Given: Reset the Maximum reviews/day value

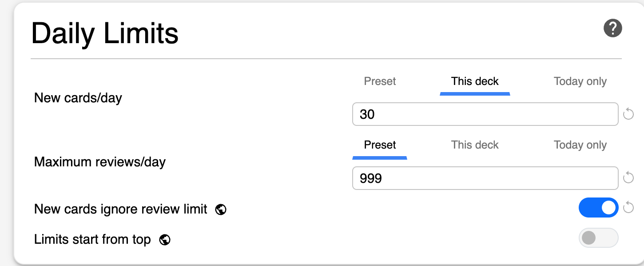Looking at the screenshot, I should (x=628, y=178).
